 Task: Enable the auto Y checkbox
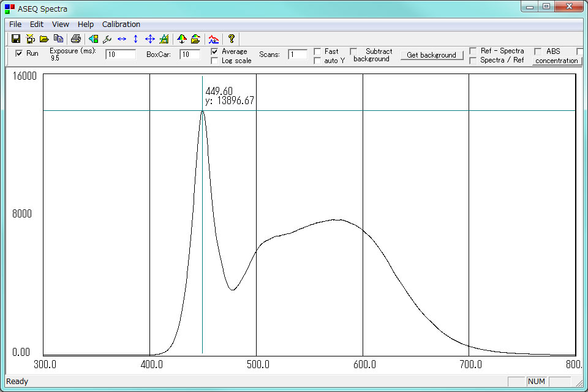point(317,61)
